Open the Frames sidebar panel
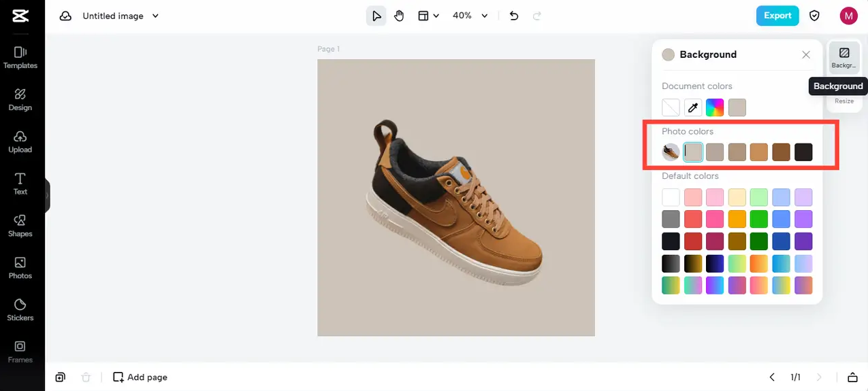868x391 pixels. (x=20, y=352)
